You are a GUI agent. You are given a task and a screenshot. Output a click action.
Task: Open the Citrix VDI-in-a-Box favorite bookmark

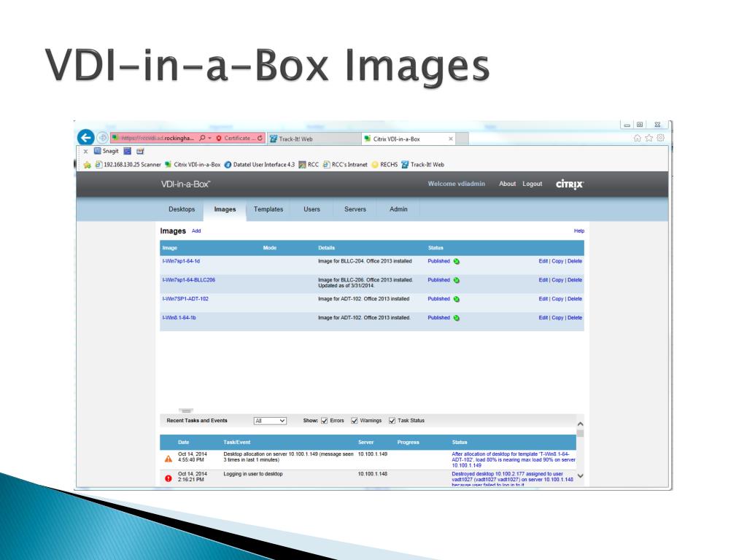click(193, 165)
